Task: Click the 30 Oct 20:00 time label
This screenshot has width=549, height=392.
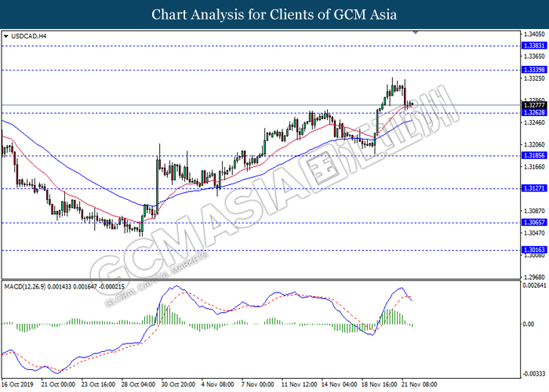Action: (x=178, y=384)
